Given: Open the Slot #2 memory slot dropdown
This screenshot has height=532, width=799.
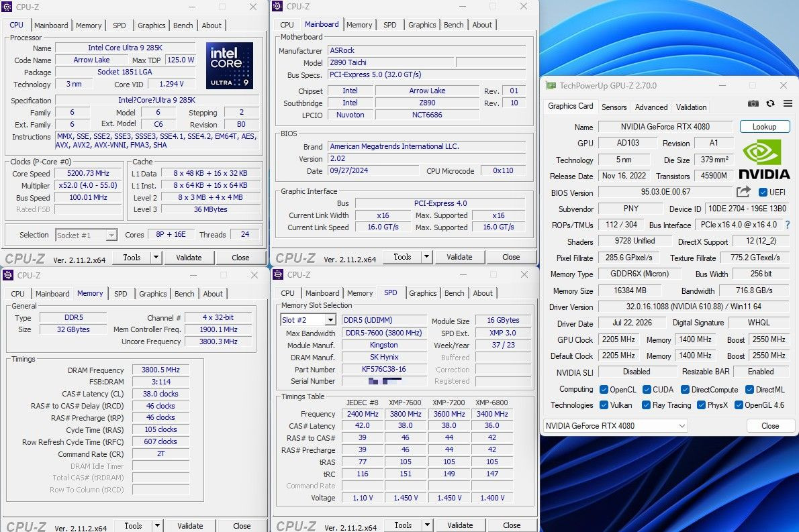Looking at the screenshot, I should pos(308,320).
